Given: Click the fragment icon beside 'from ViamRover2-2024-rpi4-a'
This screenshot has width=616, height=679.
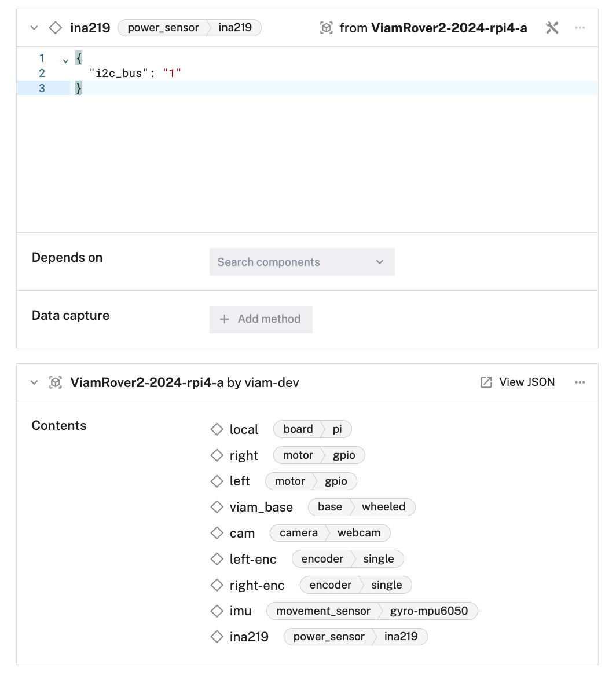Looking at the screenshot, I should [x=327, y=28].
